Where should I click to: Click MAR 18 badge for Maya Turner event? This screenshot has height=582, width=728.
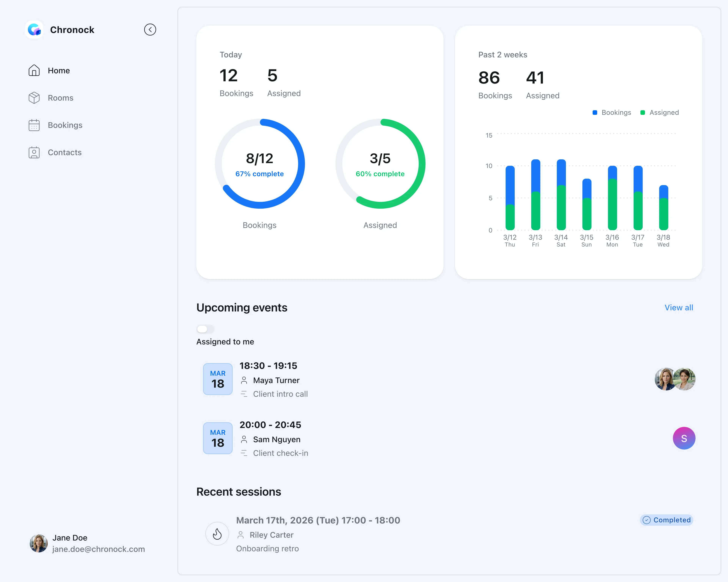[218, 379]
